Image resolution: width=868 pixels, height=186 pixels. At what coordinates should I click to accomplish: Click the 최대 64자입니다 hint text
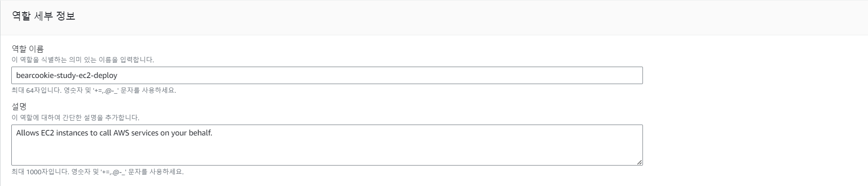point(94,91)
